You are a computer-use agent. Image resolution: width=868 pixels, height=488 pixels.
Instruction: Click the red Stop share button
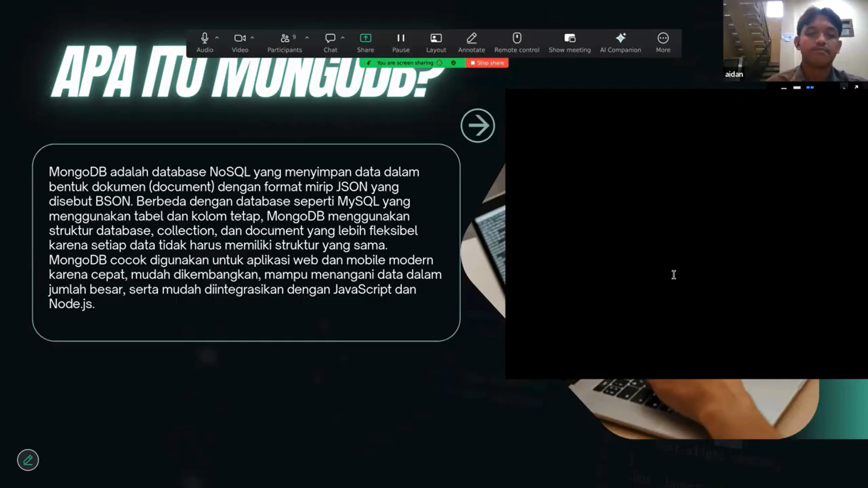(x=487, y=63)
